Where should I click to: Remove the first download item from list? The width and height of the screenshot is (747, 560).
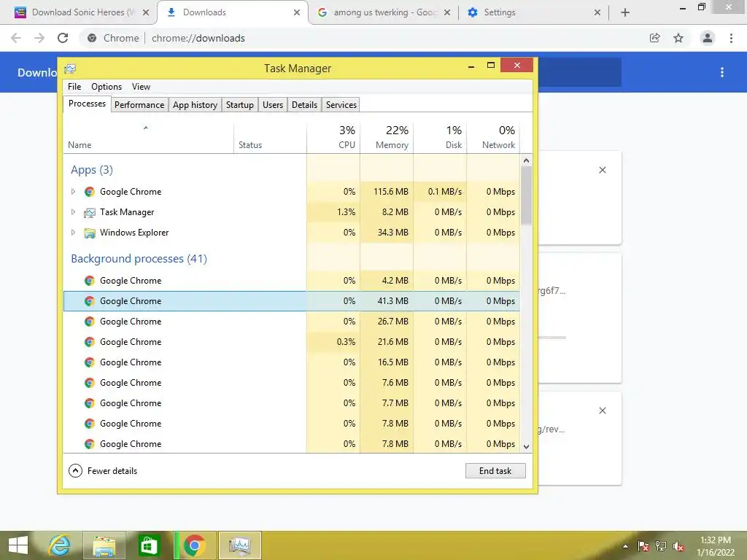602,170
